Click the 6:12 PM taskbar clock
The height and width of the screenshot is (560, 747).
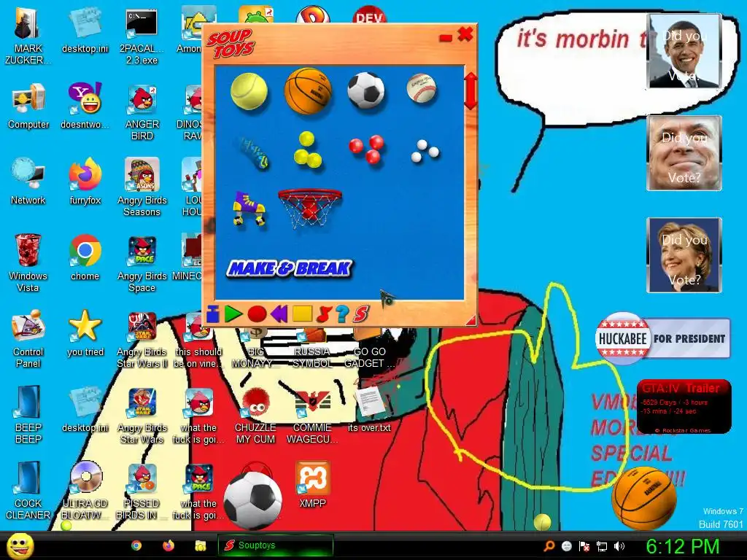pyautogui.click(x=683, y=546)
